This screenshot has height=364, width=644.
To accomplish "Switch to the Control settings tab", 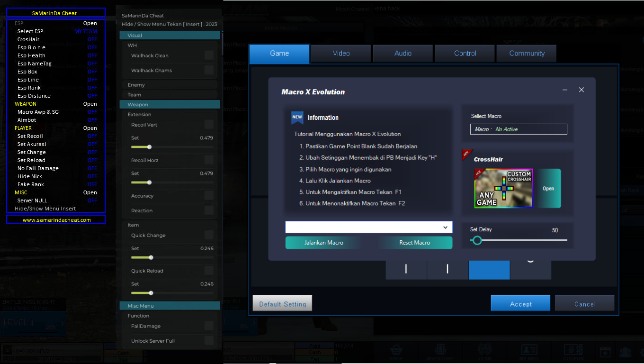I will coord(465,54).
